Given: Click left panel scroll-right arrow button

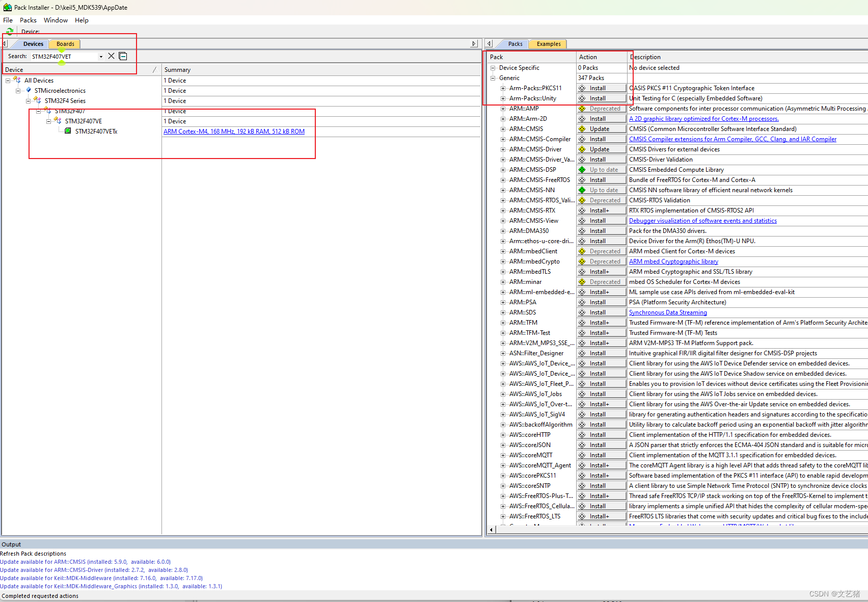Looking at the screenshot, I should click(474, 44).
